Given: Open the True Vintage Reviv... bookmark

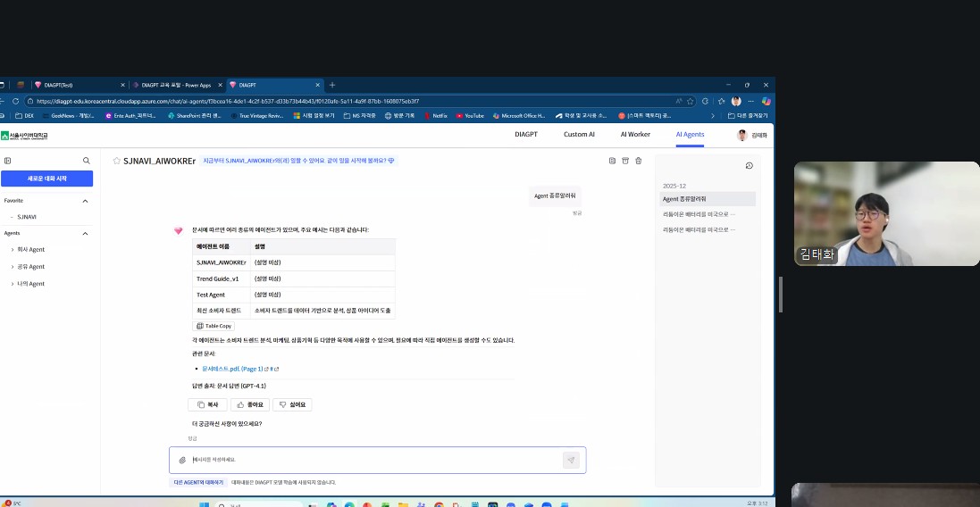Looking at the screenshot, I should (257, 115).
